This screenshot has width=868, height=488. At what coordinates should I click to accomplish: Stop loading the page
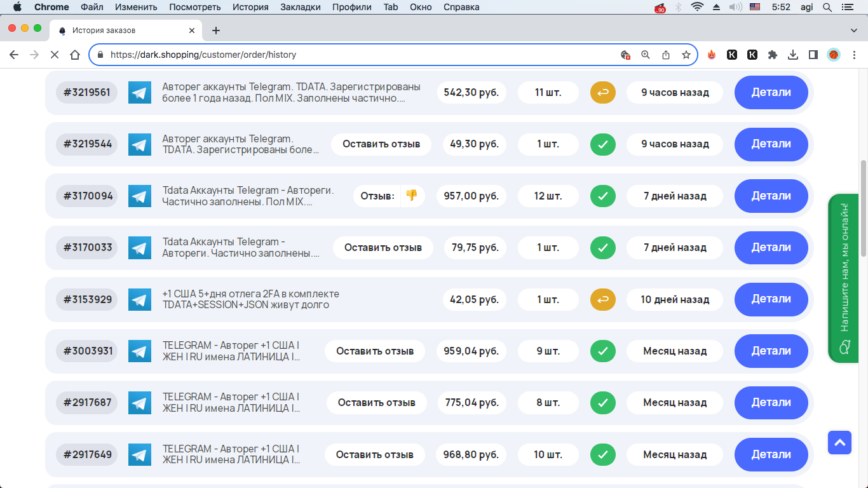pyautogui.click(x=54, y=55)
